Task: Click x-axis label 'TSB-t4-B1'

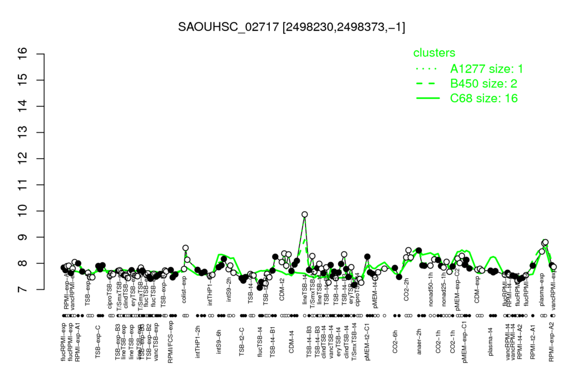Action: pyautogui.click(x=273, y=342)
